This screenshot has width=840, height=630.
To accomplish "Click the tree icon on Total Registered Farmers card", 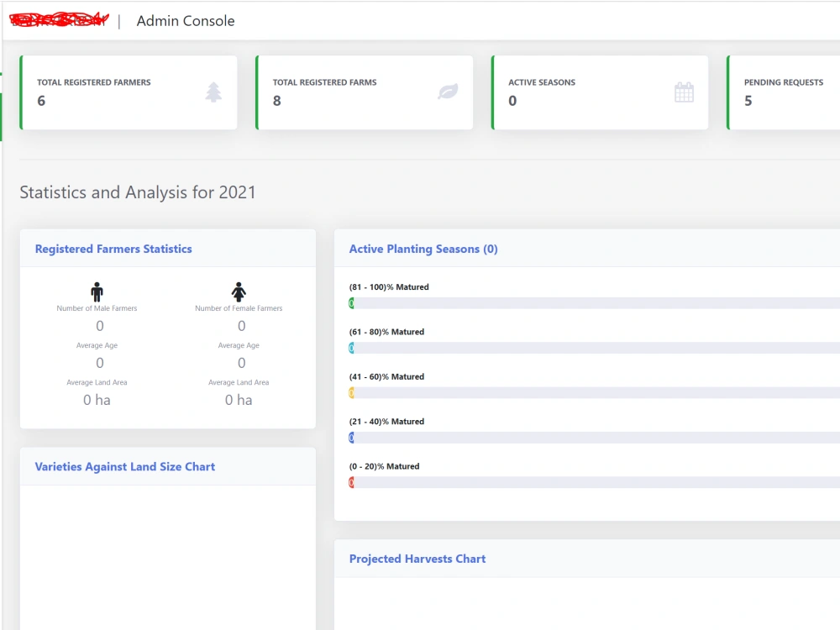I will tap(213, 92).
